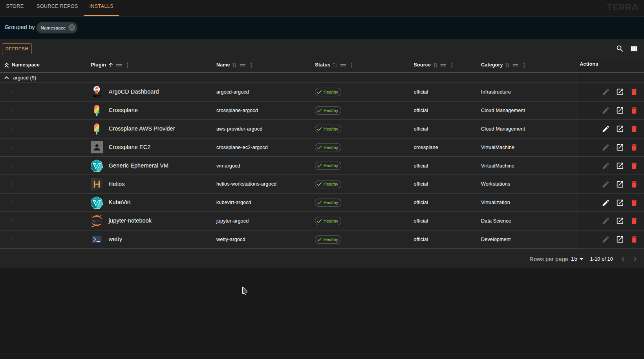The height and width of the screenshot is (359, 644).
Task: Click the trash icon for wetty
Action: click(x=634, y=239)
